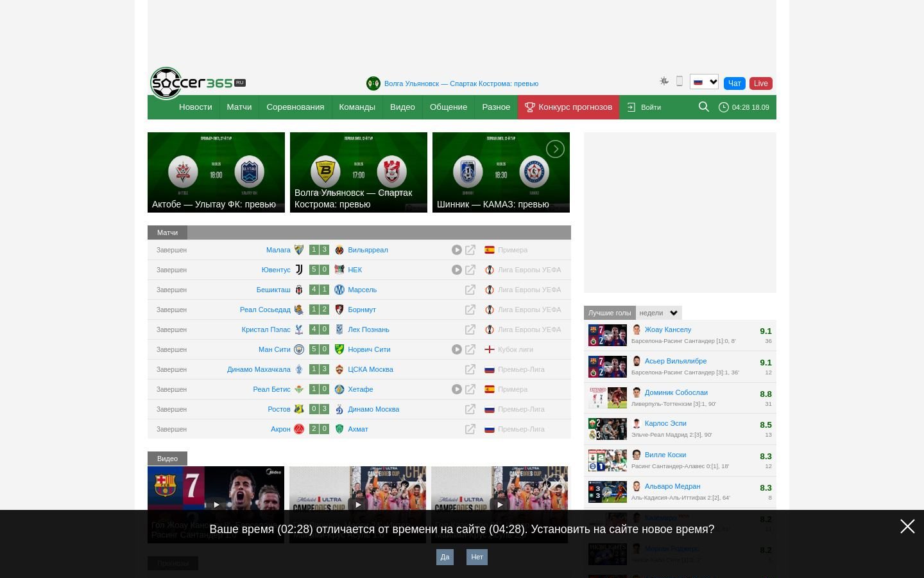This screenshot has width=924, height=578.
Task: Open Конкурс прогнозов contest
Action: tap(569, 107)
